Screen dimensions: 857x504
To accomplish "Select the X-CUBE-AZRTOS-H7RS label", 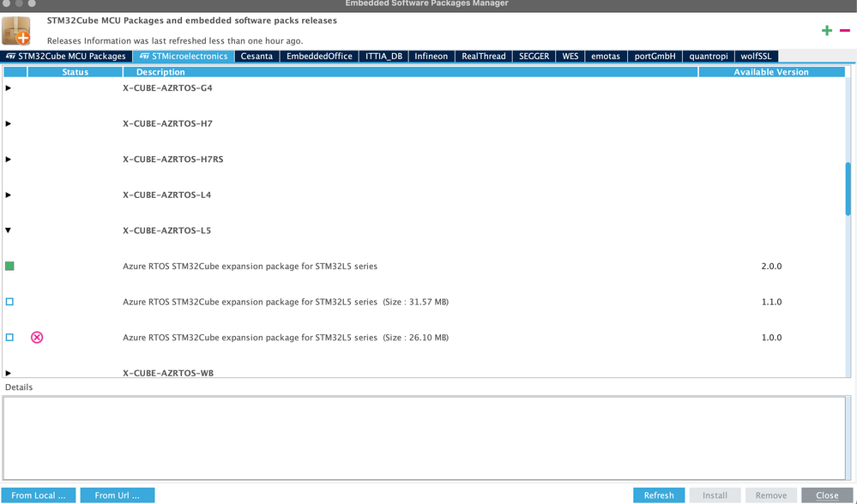I will tap(172, 159).
